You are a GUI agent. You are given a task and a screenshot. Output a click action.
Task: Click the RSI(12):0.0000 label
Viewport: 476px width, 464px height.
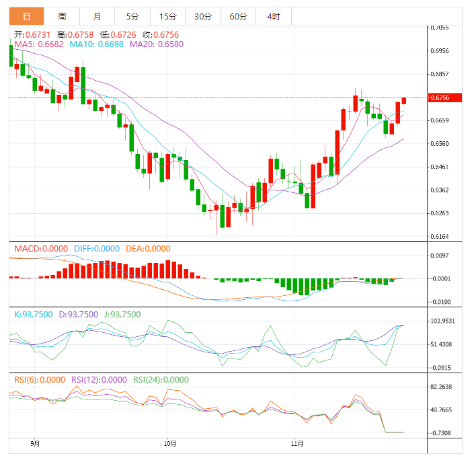click(99, 380)
